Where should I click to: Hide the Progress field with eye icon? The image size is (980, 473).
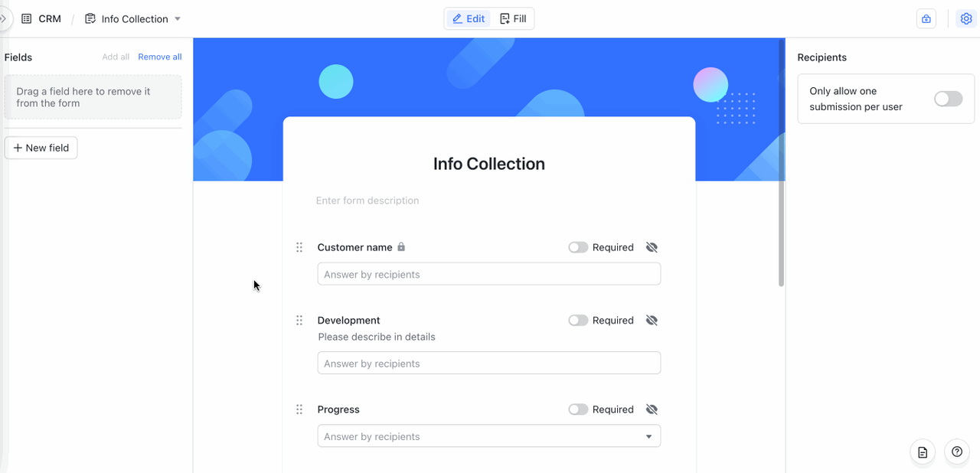(x=652, y=409)
